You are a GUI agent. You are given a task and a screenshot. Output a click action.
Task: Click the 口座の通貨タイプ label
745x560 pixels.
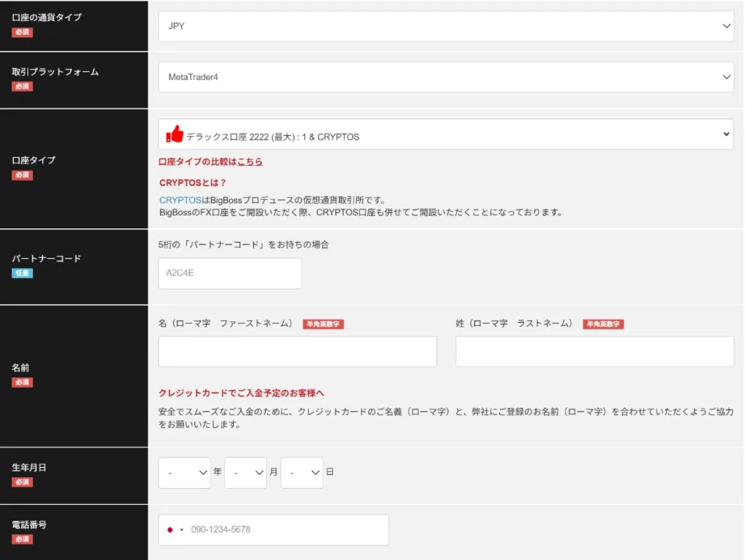point(47,17)
